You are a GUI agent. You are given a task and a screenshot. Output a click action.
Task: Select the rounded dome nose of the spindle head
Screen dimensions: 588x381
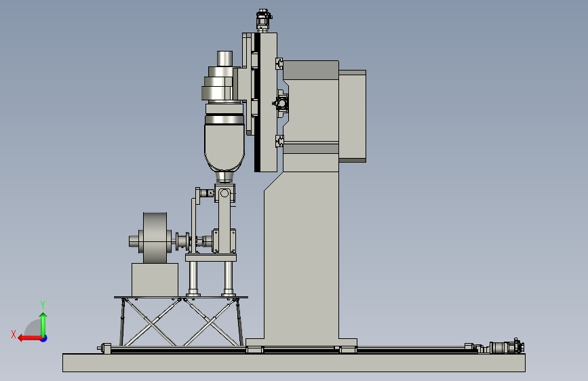pyautogui.click(x=224, y=148)
